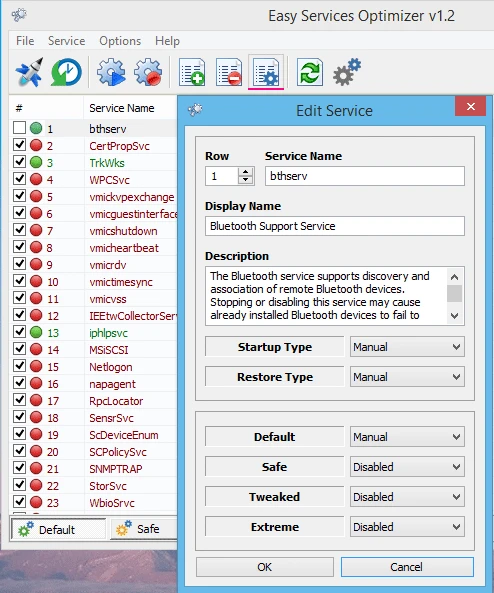Click the green status dot for bthserv
Screen dimensions: 494x593
[36, 128]
